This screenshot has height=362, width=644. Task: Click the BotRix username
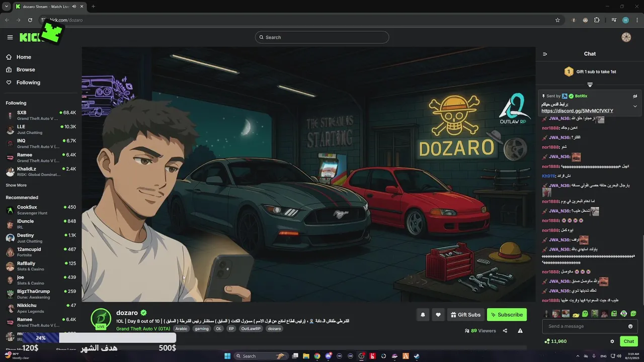coord(581,96)
